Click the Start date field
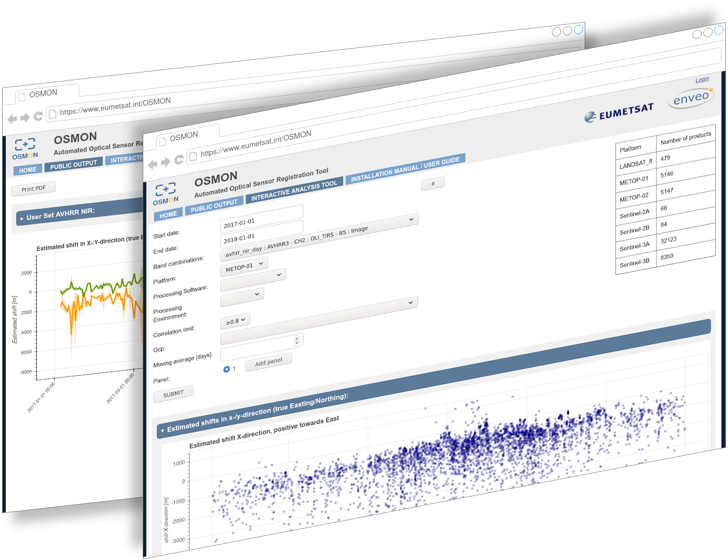 click(262, 218)
